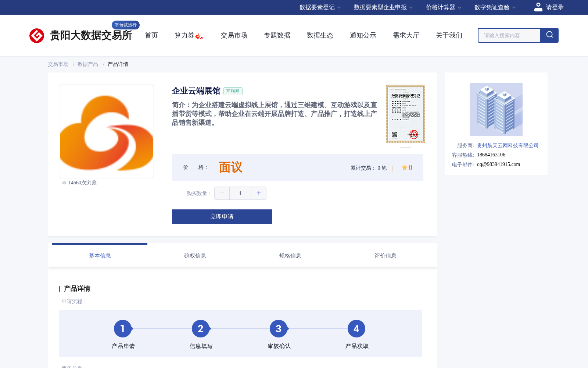This screenshot has width=588, height=368.
Task: Click 交易市场 breadcrumb link
Action: point(58,64)
